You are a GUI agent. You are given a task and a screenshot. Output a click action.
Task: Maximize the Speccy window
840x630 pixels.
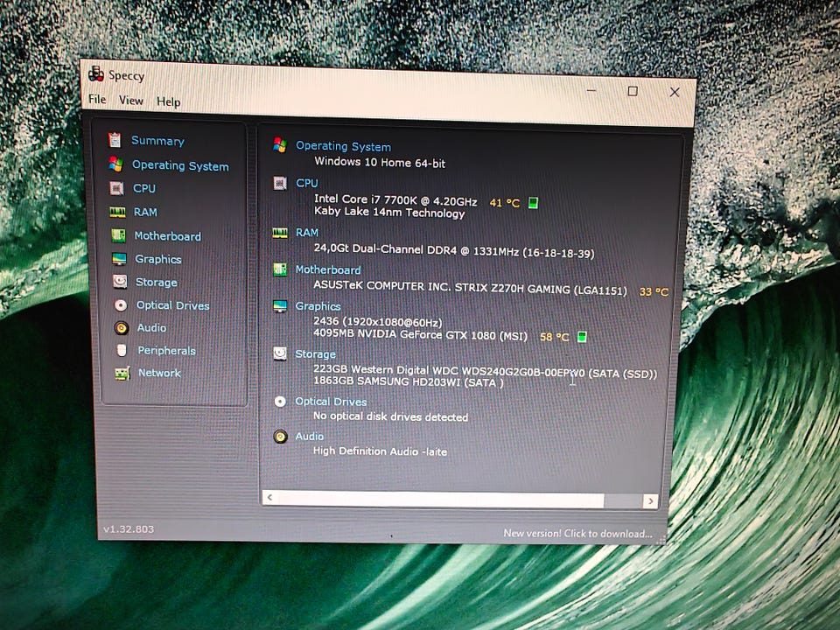632,91
